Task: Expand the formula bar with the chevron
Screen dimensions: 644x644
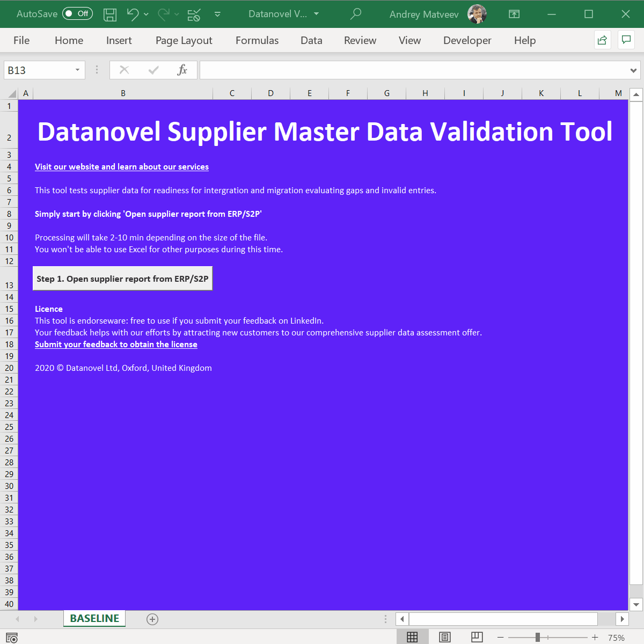Action: (x=634, y=70)
